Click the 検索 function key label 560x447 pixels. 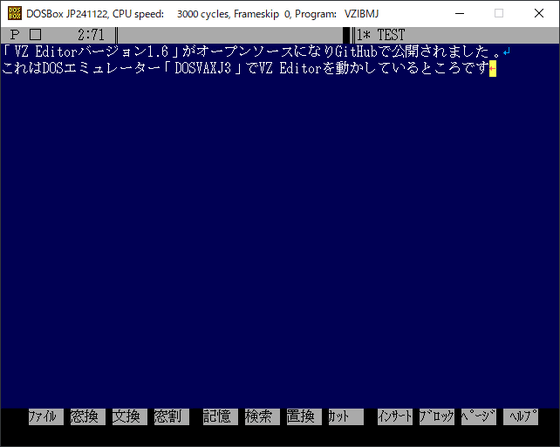[262, 417]
